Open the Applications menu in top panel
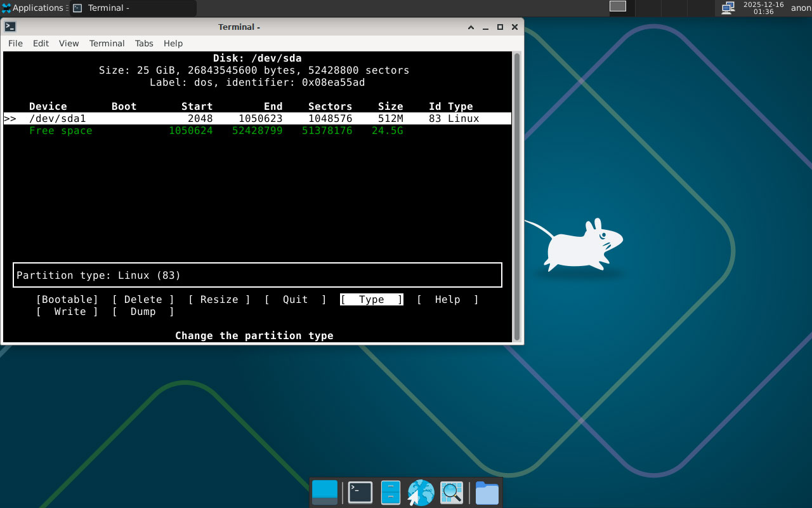812x508 pixels. (33, 8)
